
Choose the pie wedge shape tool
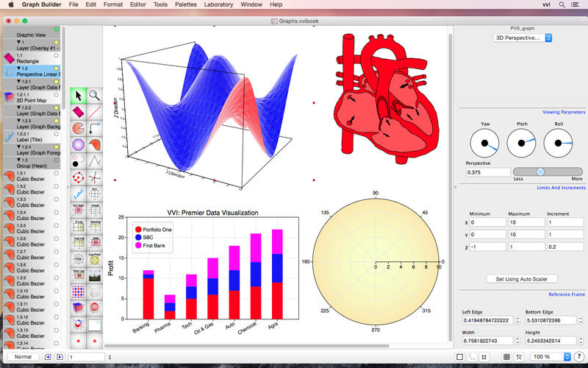79,128
